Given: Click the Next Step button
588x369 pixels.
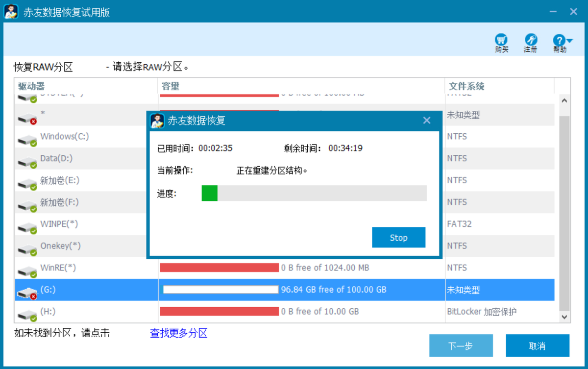Looking at the screenshot, I should tap(461, 346).
